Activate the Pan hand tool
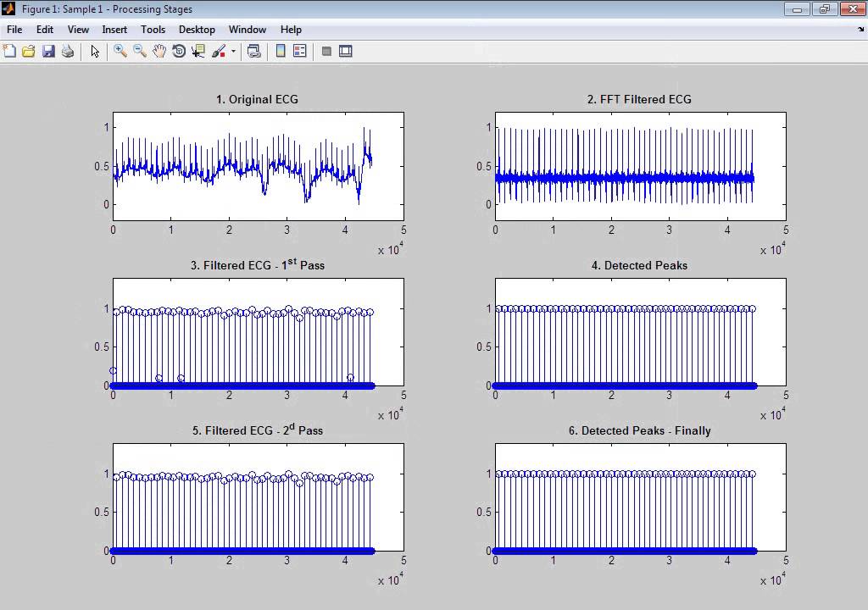The image size is (868, 610). (x=159, y=52)
